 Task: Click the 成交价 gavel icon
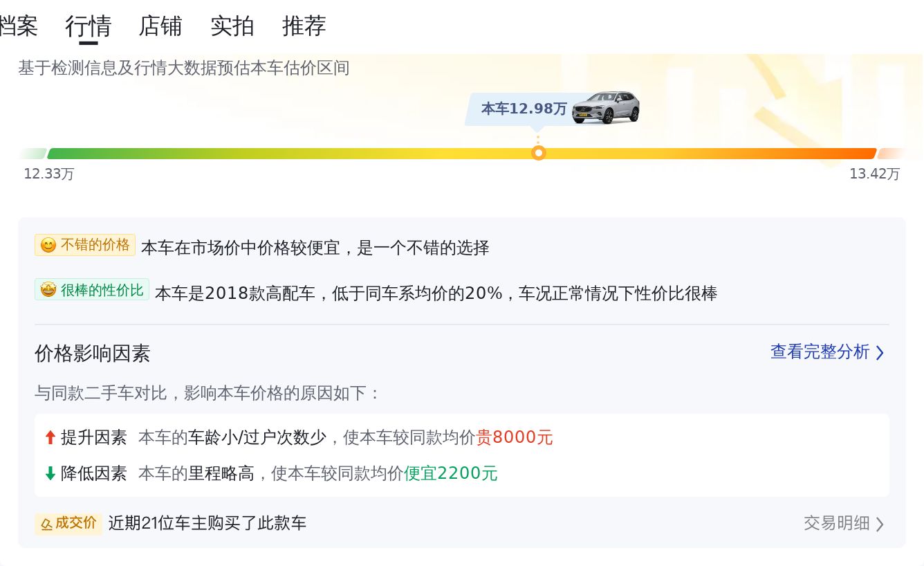point(46,524)
